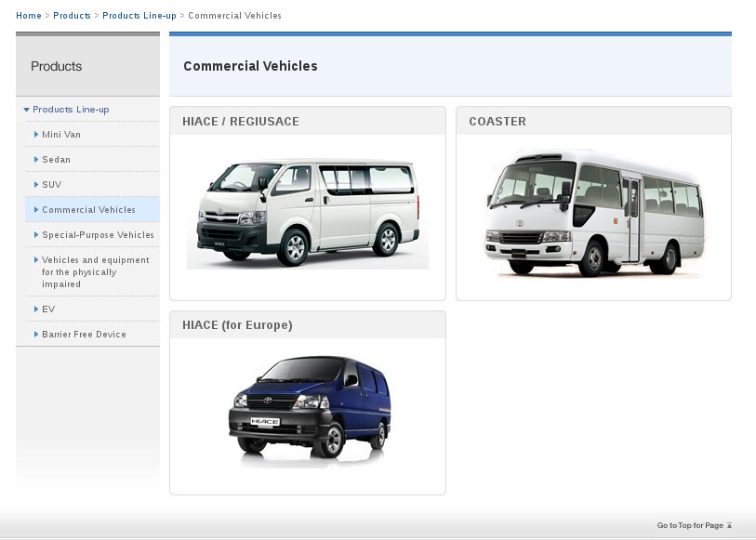Image resolution: width=756 pixels, height=540 pixels.
Task: Go to Products Line-up breadcrumb
Action: [139, 16]
